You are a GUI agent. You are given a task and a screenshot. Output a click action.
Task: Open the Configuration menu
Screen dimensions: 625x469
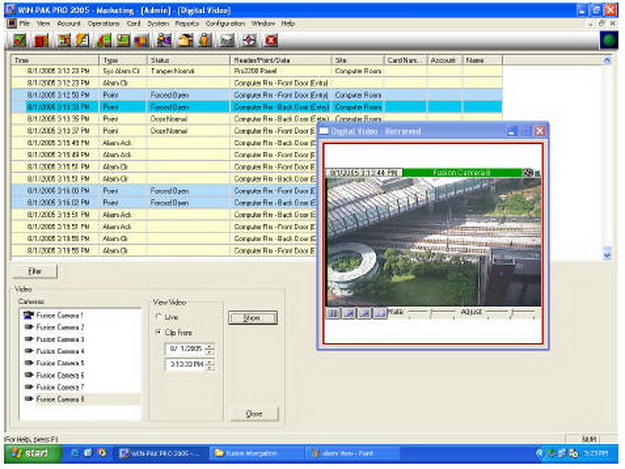(x=225, y=22)
